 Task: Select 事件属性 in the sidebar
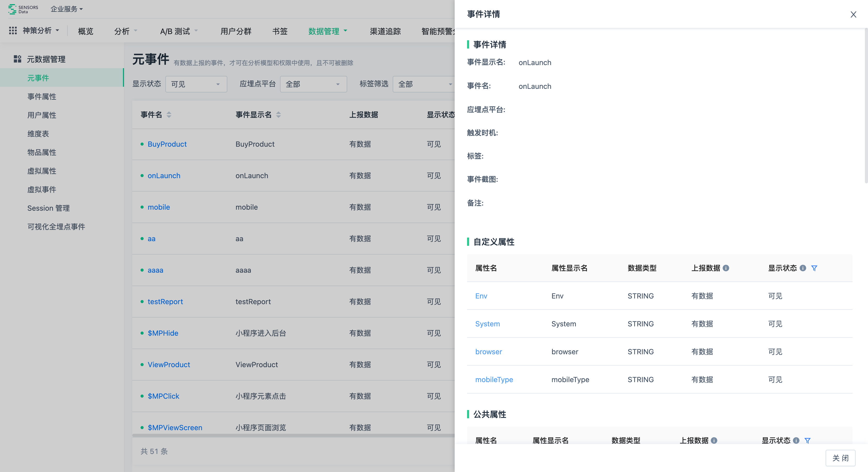pos(42,97)
